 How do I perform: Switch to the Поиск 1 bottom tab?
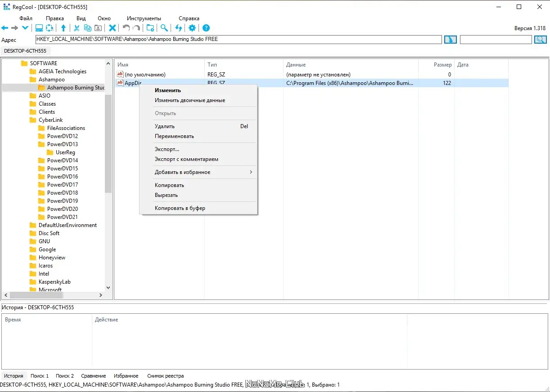click(x=40, y=376)
